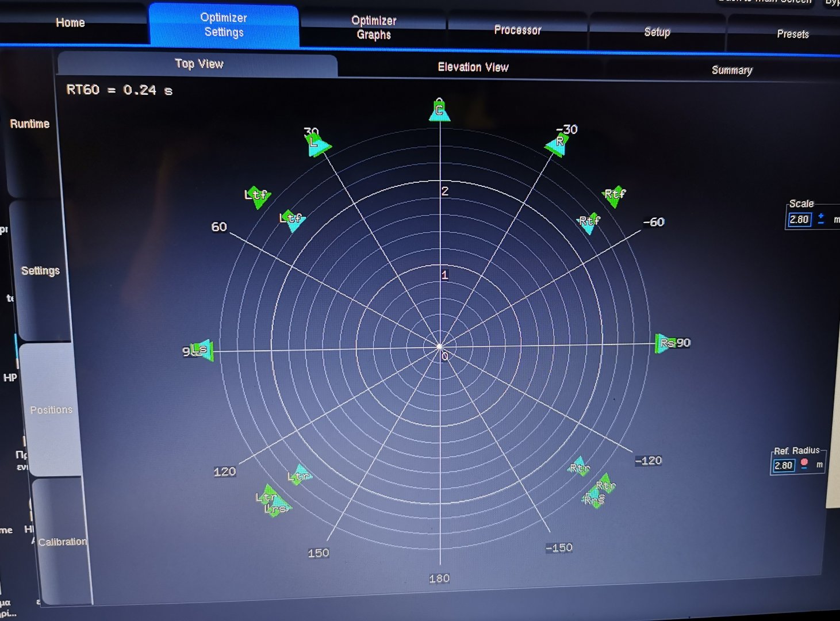Click the 1 meter distance ring label
The image size is (840, 621).
pos(444,275)
